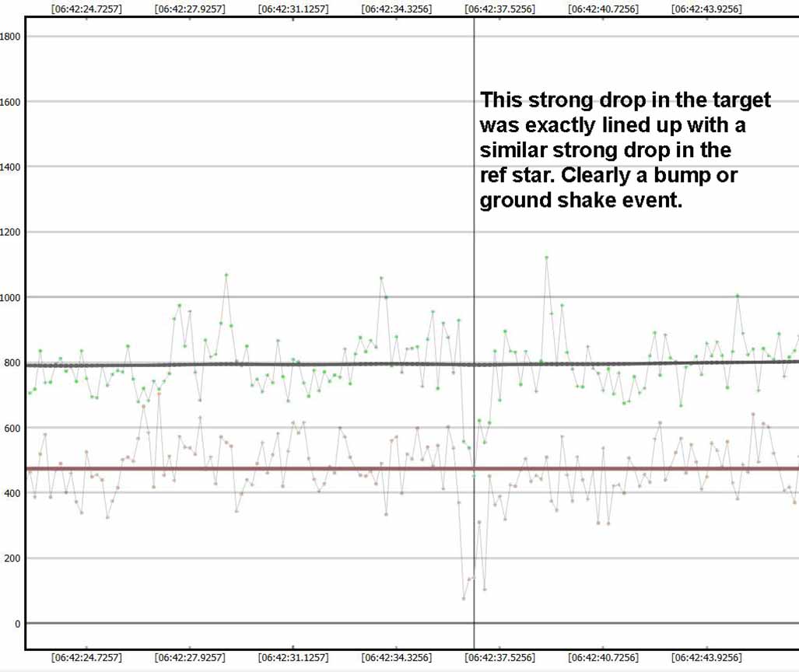Click the lowest target data point near 75
The height and width of the screenshot is (672, 799).
464,598
